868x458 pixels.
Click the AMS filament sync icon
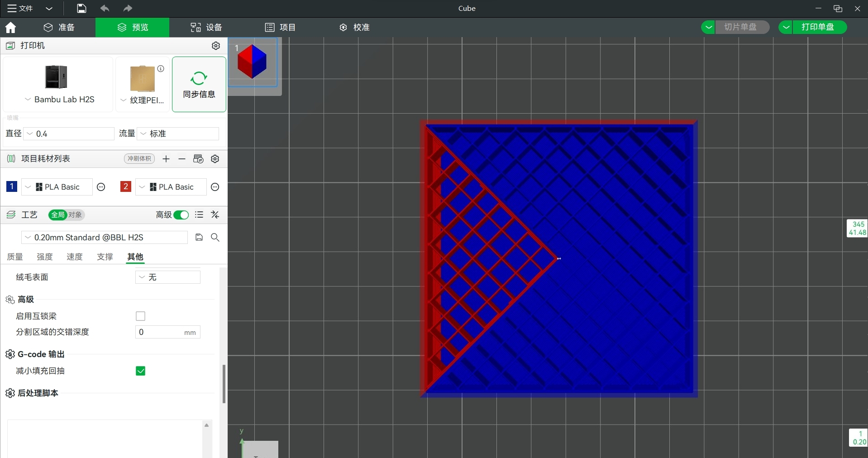(198, 159)
